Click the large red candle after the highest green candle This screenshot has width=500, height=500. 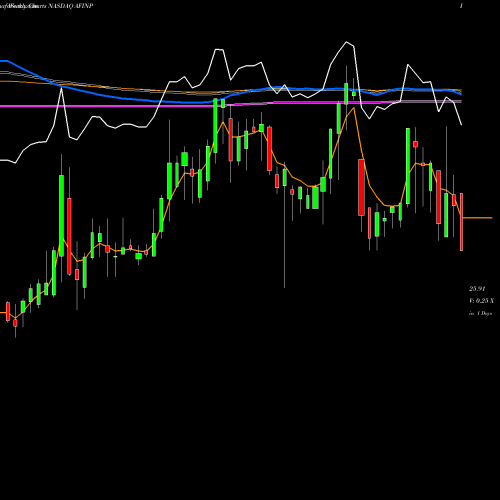(x=361, y=187)
